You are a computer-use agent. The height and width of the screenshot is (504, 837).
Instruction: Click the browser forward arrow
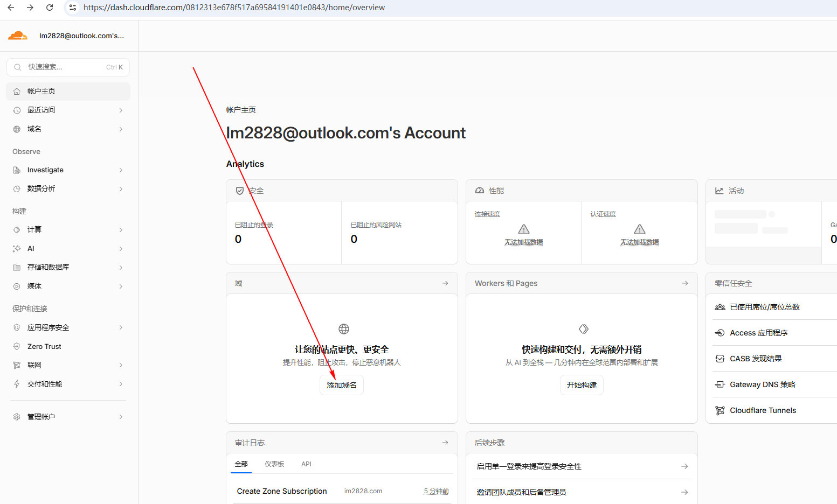pos(30,8)
